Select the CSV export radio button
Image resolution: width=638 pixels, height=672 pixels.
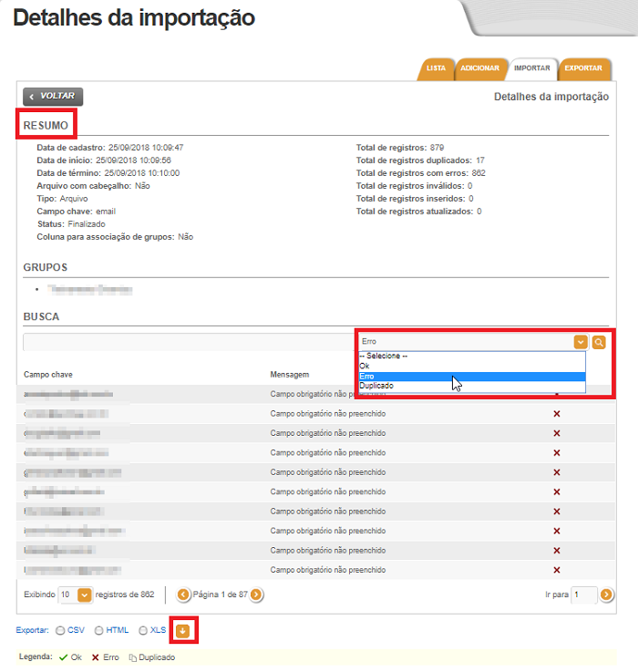[60, 630]
